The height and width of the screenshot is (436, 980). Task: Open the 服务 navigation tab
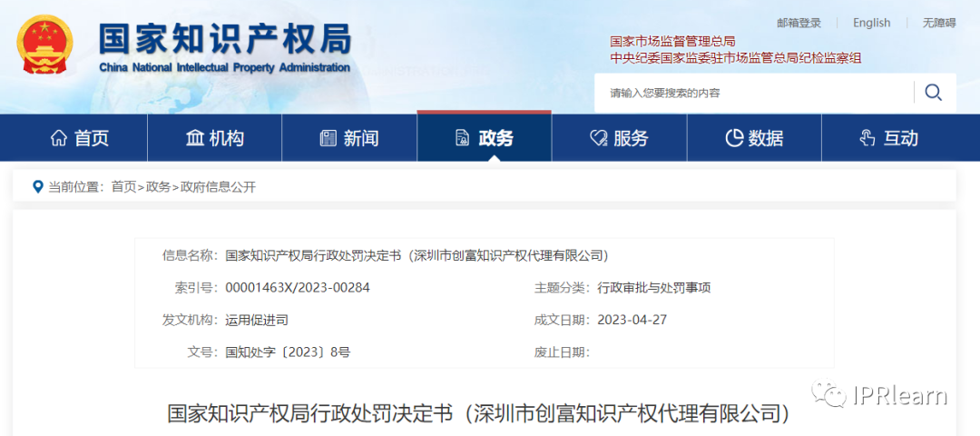(620, 138)
